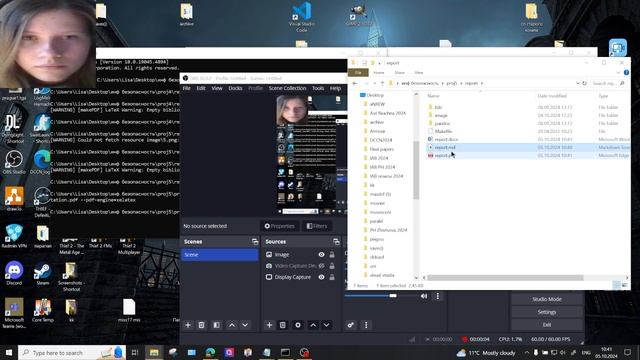This screenshot has width=640, height=360.
Task: Open OBS View menu
Action: (217, 88)
